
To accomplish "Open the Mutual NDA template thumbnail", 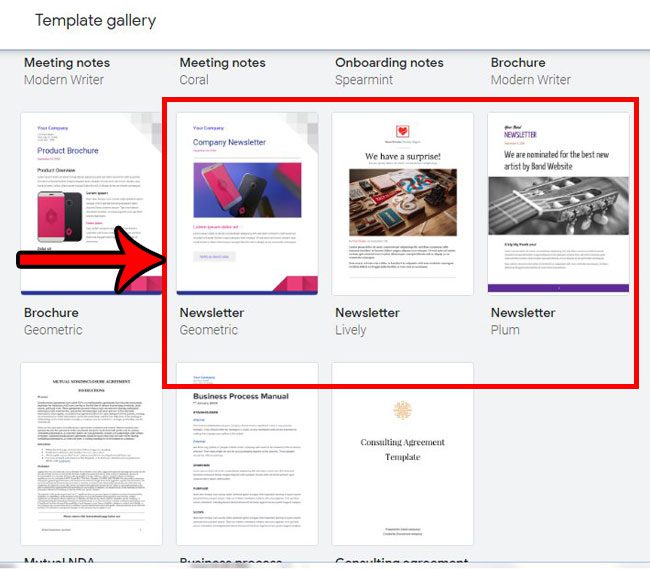I will (x=91, y=454).
